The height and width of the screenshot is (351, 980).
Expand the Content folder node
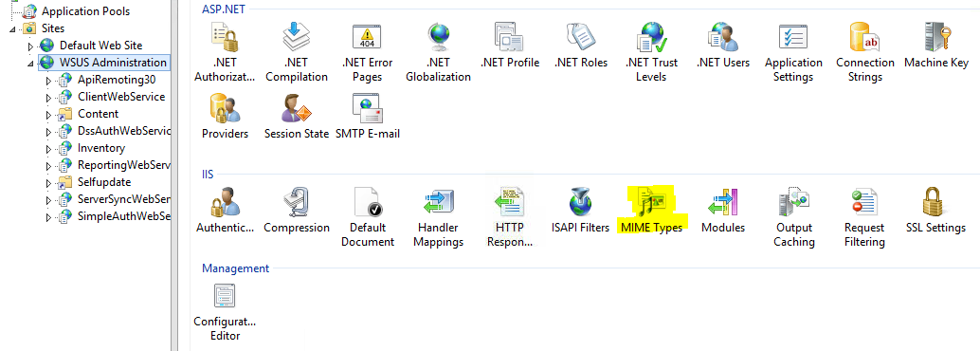point(48,115)
